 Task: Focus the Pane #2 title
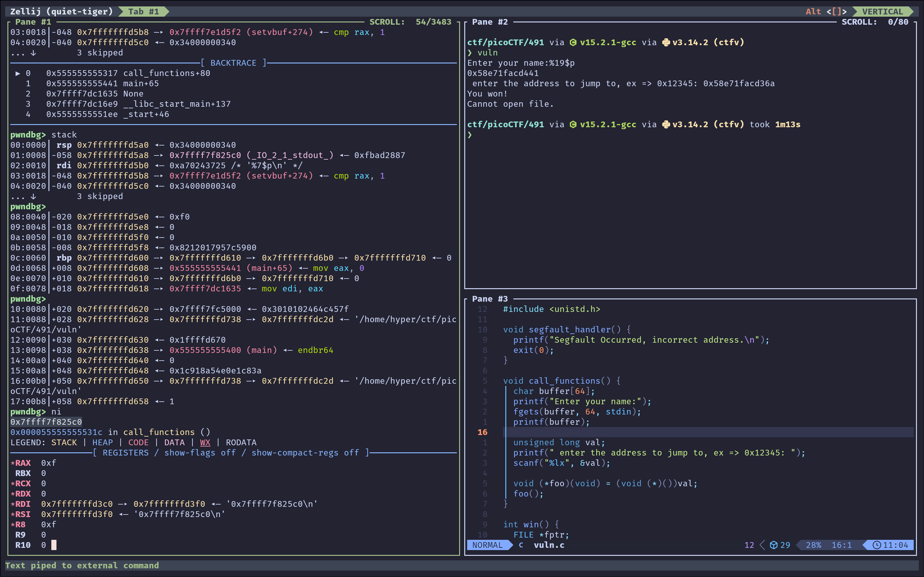tap(490, 22)
